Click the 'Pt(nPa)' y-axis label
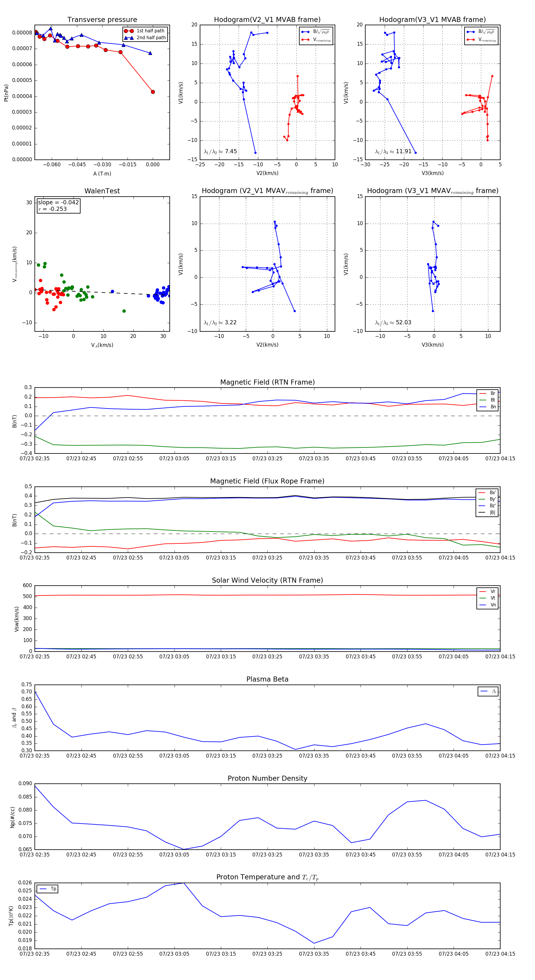The height and width of the screenshot is (980, 535). [x=6, y=93]
